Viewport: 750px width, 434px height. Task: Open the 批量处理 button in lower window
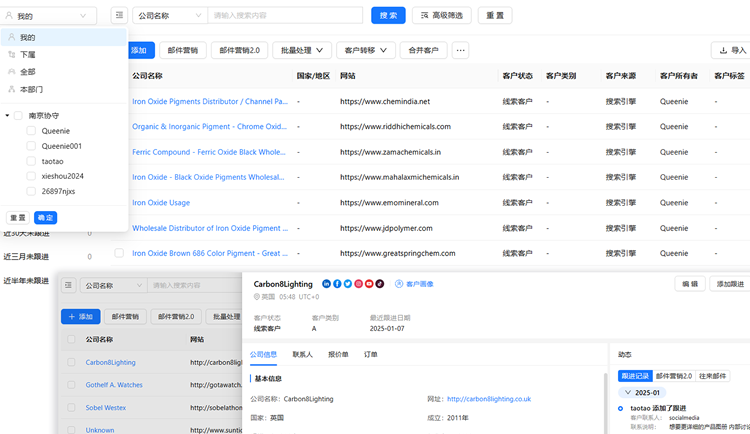click(x=226, y=317)
